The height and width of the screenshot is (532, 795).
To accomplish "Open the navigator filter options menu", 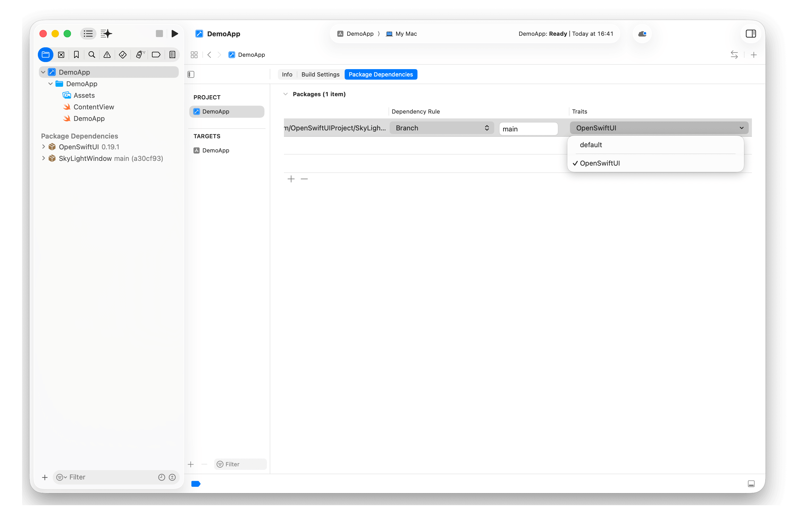I will click(x=62, y=477).
